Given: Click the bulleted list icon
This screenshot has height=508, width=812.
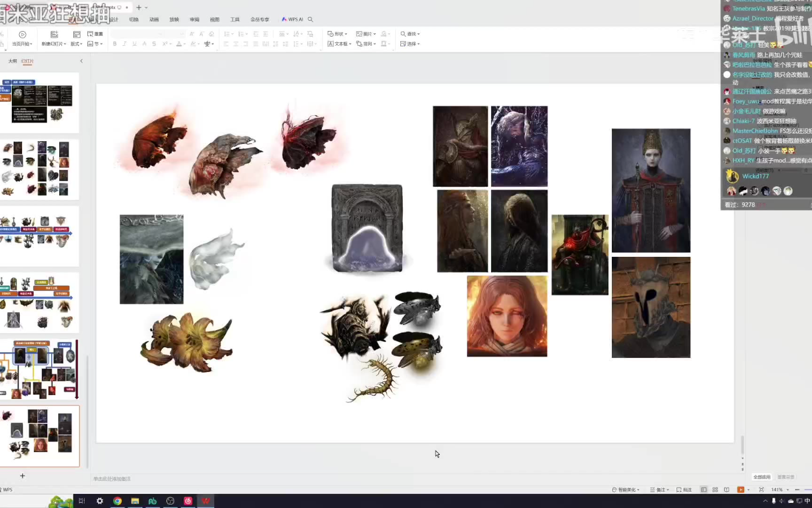Looking at the screenshot, I should (x=228, y=34).
